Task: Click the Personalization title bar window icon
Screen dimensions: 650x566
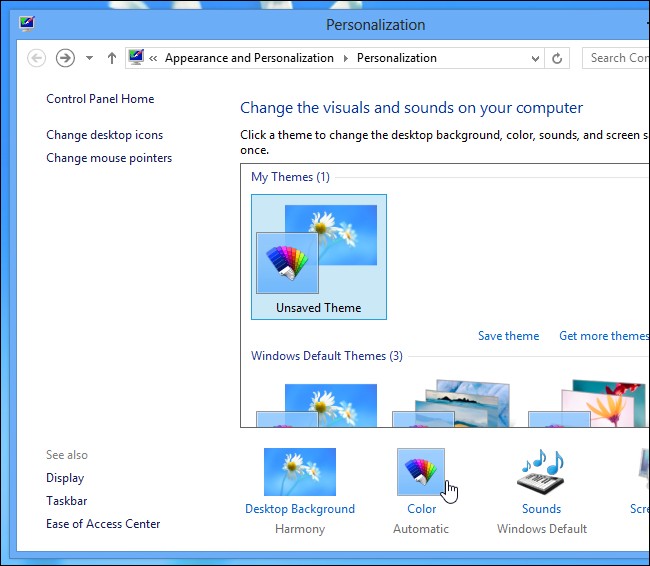Action: pyautogui.click(x=27, y=24)
